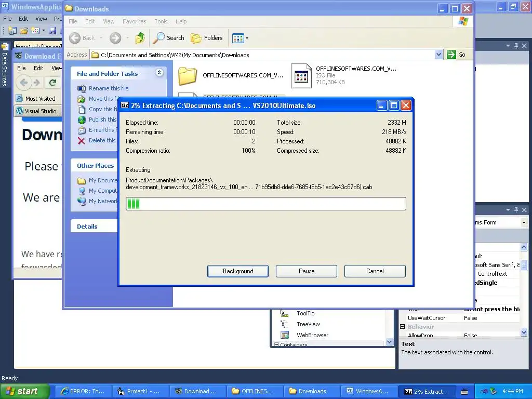Screen dimensions: 532x399
Task: Switch to Downloads taskbar item
Action: pyautogui.click(x=312, y=391)
